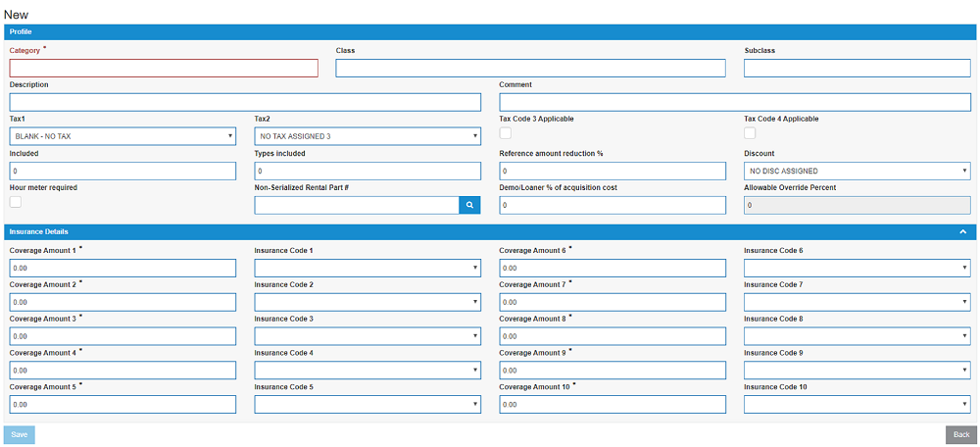The height and width of the screenshot is (447, 980).
Task: Click the Coverage Amount 8 field
Action: pyautogui.click(x=612, y=336)
